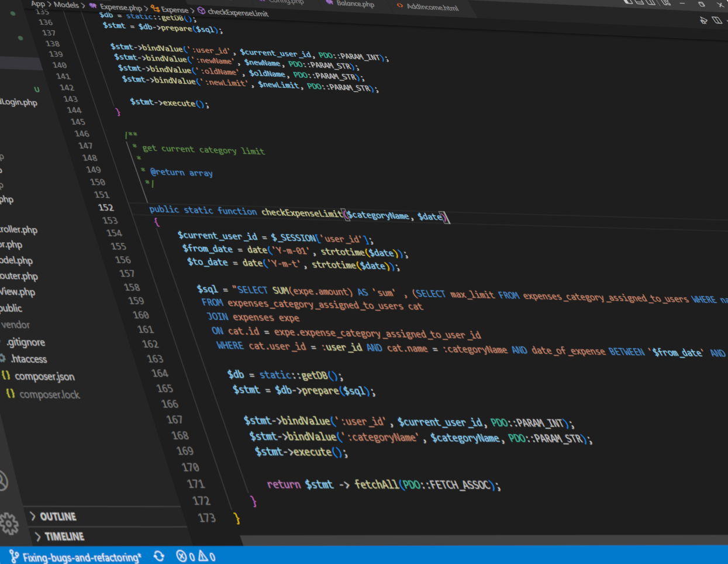This screenshot has height=564, width=728.
Task: Click the composer.json braces file icon
Action: (x=6, y=375)
